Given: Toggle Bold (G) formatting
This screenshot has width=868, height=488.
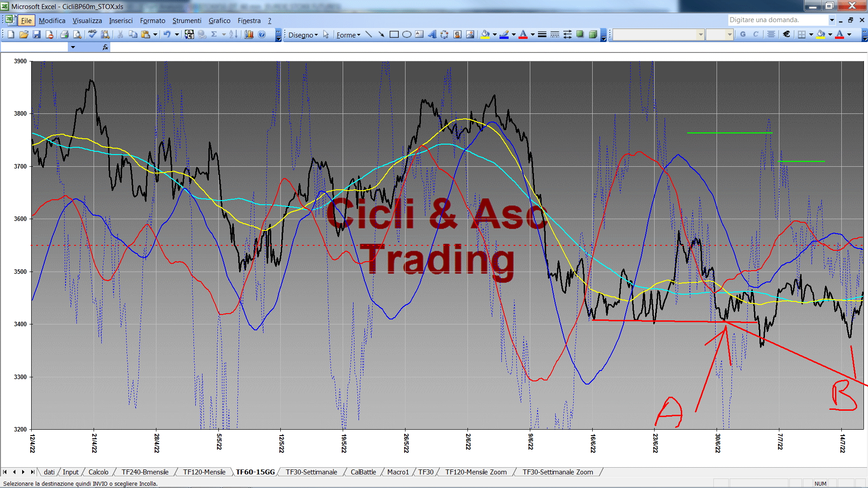Looking at the screenshot, I should pos(743,34).
